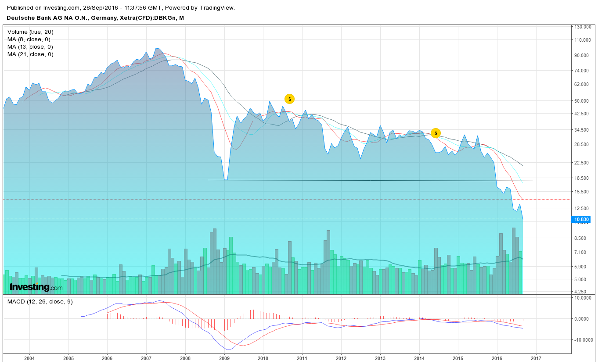
Task: Select the MA (13, close, 0) label
Action: tap(30, 47)
